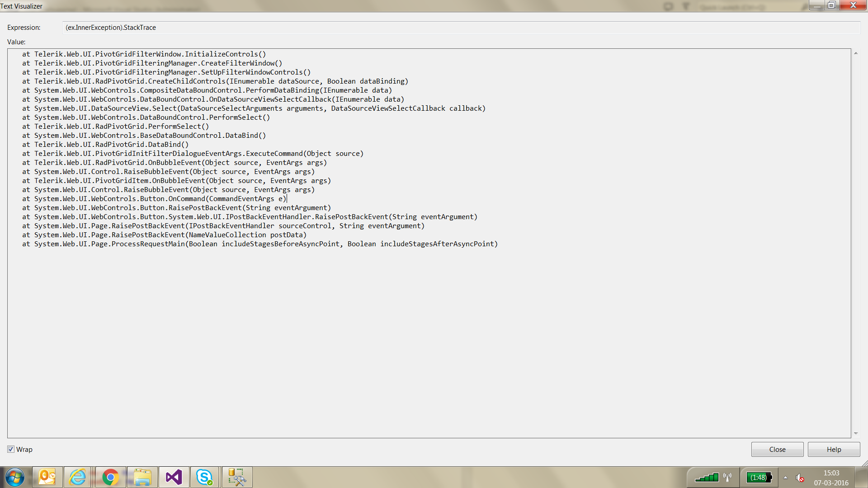Open the Windows Start menu orb
The width and height of the screenshot is (868, 488).
pyautogui.click(x=15, y=477)
